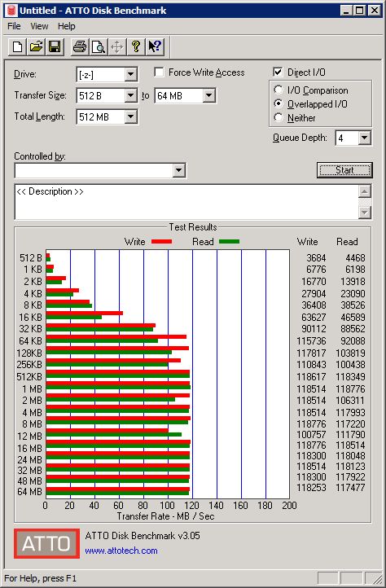
Task: Click the yellow question mark About icon
Action: click(x=136, y=47)
